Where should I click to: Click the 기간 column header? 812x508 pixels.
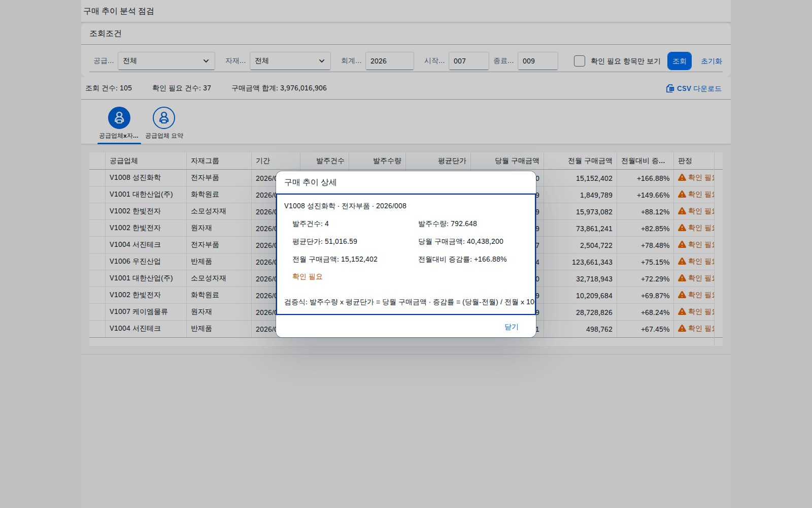click(x=276, y=161)
